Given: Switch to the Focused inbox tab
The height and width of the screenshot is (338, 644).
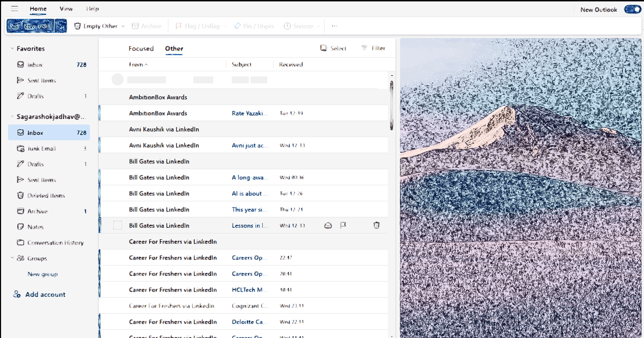Looking at the screenshot, I should (x=141, y=48).
